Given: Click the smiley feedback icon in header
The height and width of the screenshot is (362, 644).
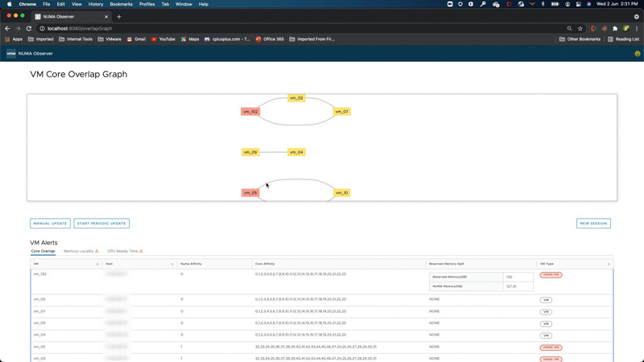Looking at the screenshot, I should (x=637, y=53).
